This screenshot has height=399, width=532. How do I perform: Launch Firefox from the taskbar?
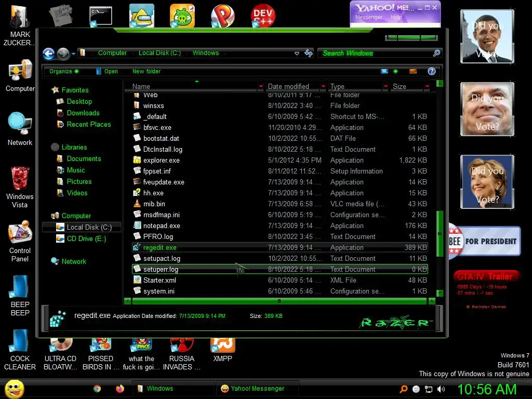(x=120, y=389)
